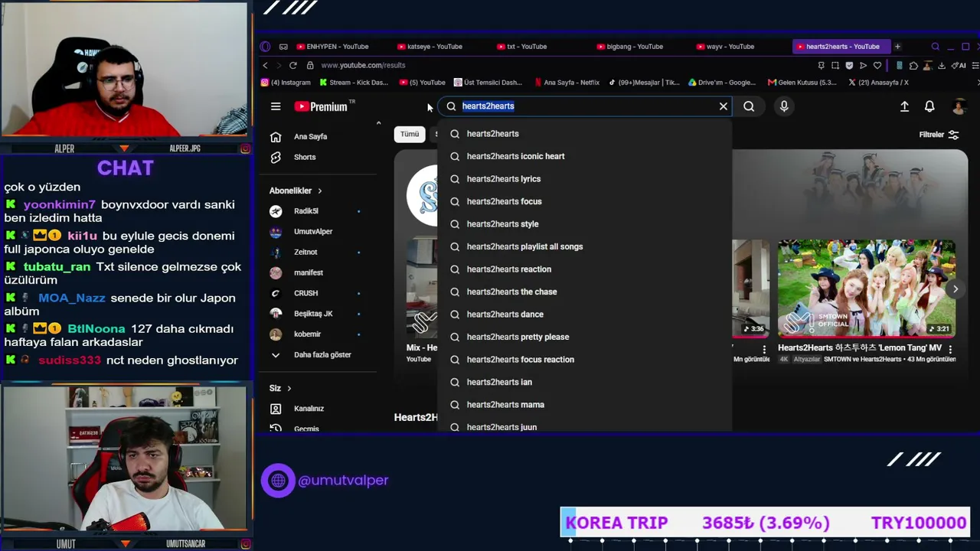Expand the Siz section

pos(280,389)
